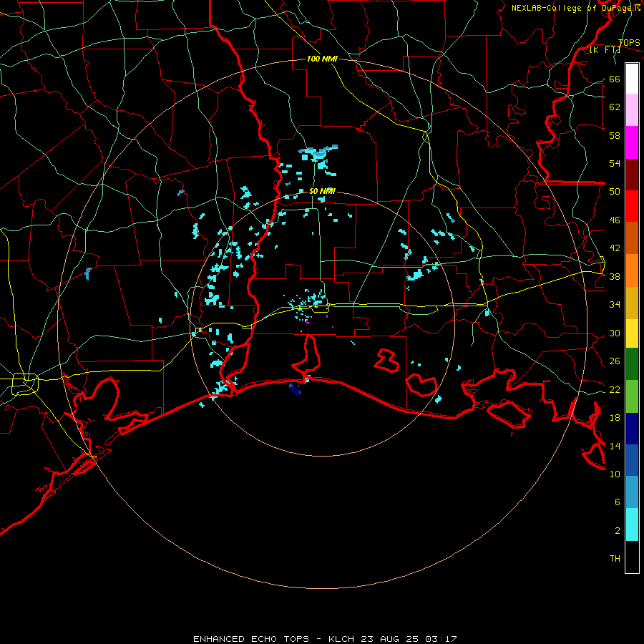
Task: Click the white 66 kft color swatch
Action: pos(632,79)
